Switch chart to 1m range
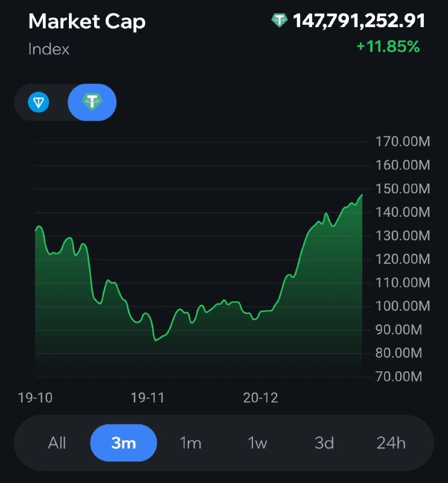Viewport: 448px width, 483px height. 190,443
